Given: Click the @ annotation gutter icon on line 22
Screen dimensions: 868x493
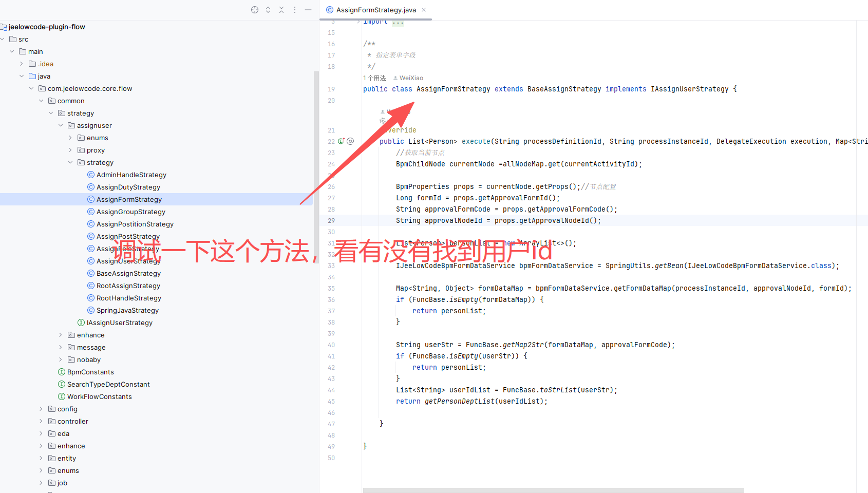Looking at the screenshot, I should [350, 141].
